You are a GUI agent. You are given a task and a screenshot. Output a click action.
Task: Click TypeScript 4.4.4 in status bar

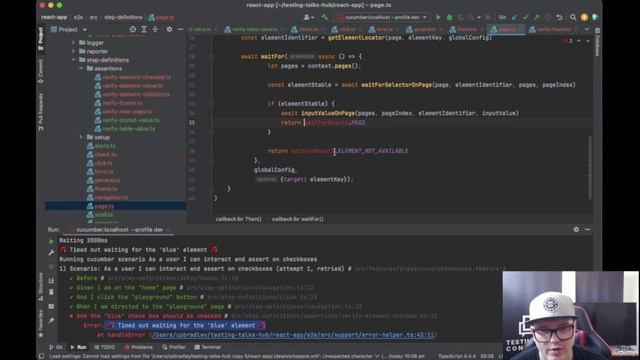(x=457, y=356)
